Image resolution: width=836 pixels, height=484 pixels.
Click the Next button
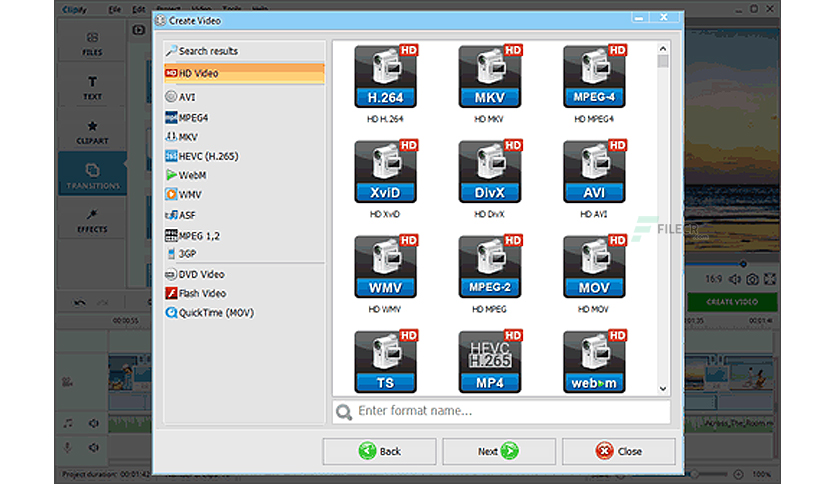(x=499, y=451)
